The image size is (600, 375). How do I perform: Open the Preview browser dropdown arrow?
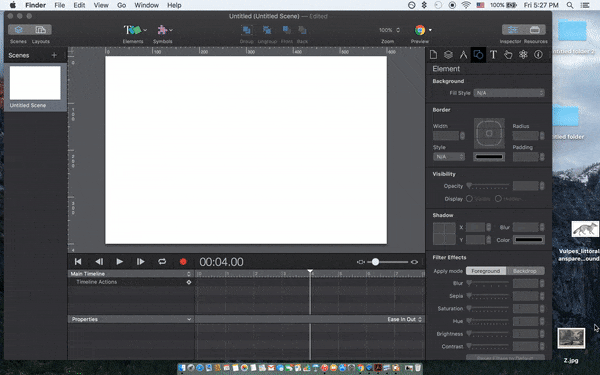(430, 30)
